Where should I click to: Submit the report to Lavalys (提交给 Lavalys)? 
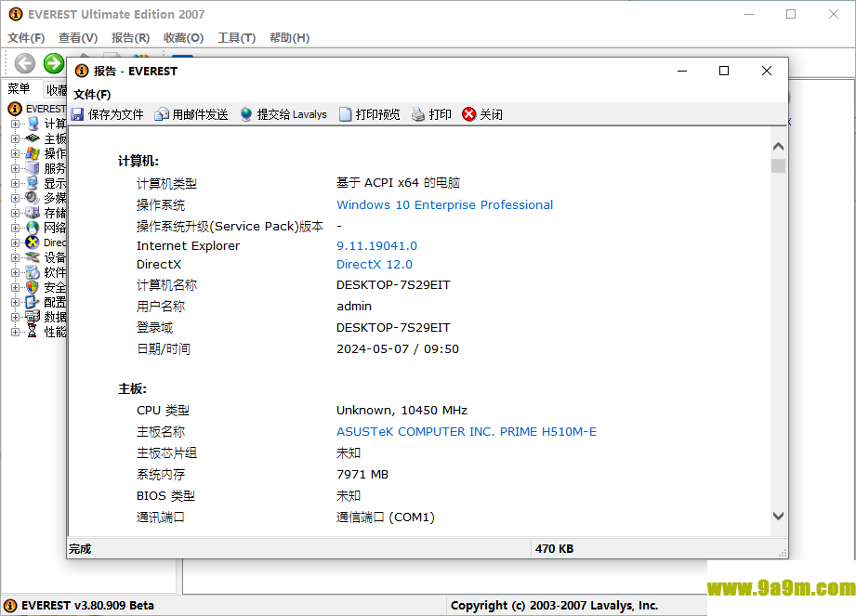click(x=283, y=114)
